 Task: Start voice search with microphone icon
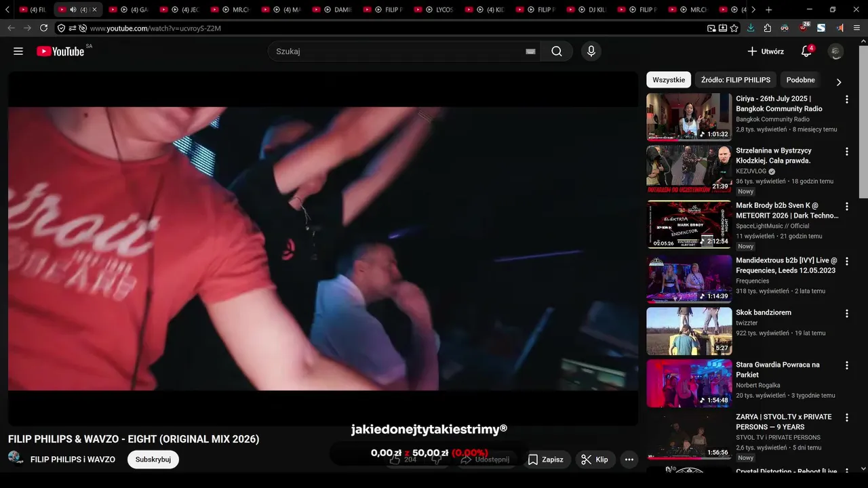click(591, 52)
